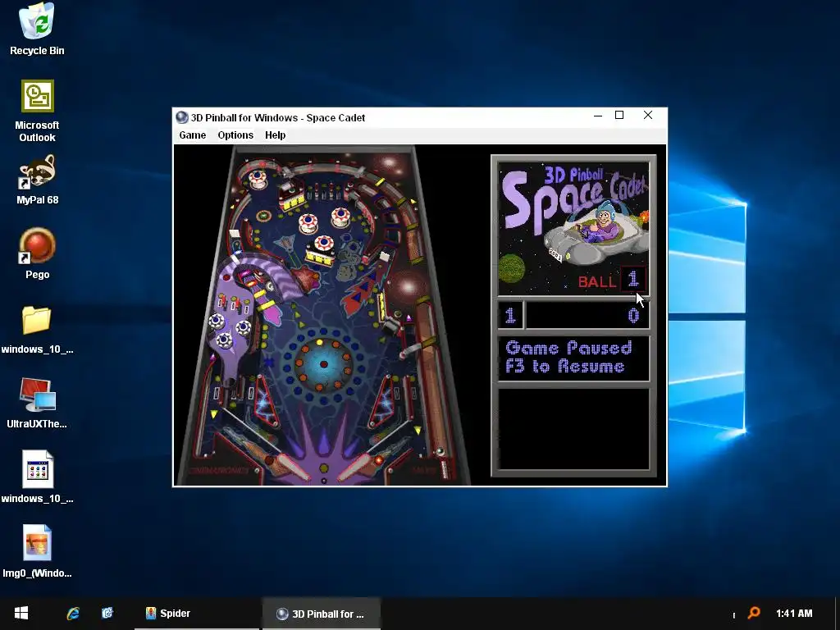The width and height of the screenshot is (840, 630).
Task: Click the score display showing 0
Action: pos(587,315)
